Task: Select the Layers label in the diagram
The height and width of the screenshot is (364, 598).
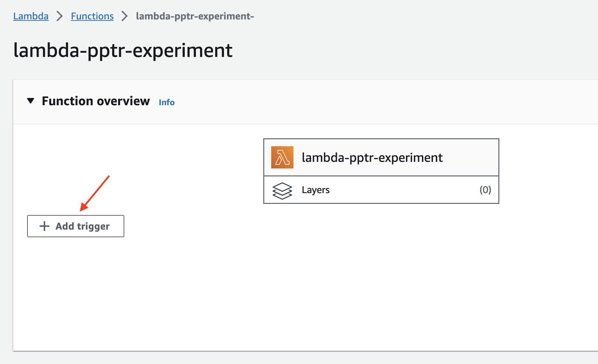Action: (316, 190)
